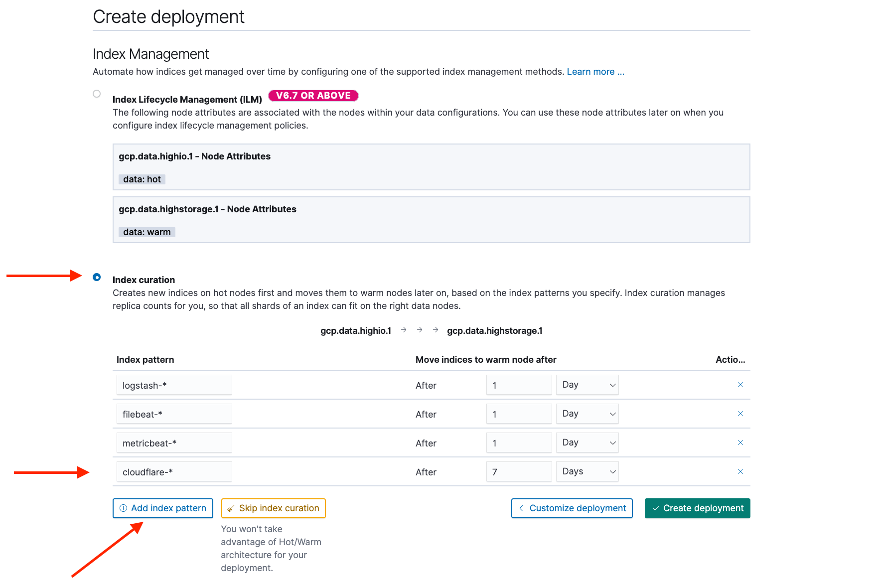Click the Create deployment button
The image size is (875, 588).
(697, 508)
